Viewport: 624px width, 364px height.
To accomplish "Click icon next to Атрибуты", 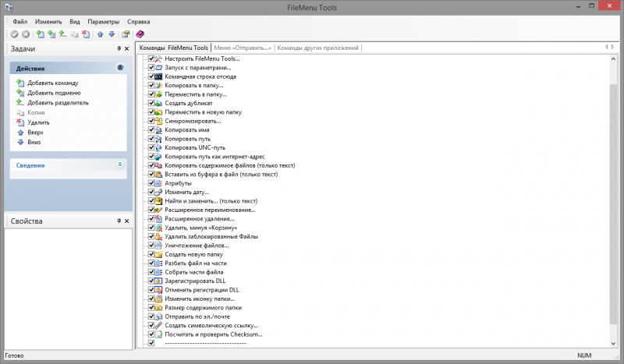I will point(158,183).
